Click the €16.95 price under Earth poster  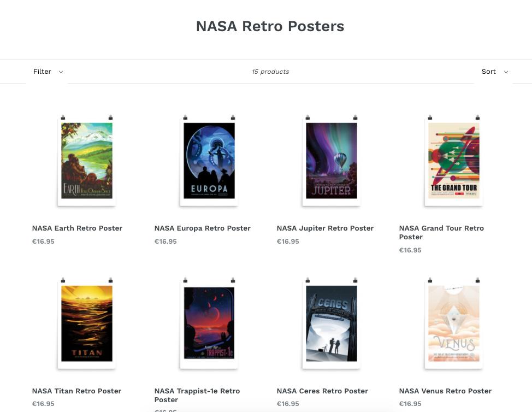[44, 242]
